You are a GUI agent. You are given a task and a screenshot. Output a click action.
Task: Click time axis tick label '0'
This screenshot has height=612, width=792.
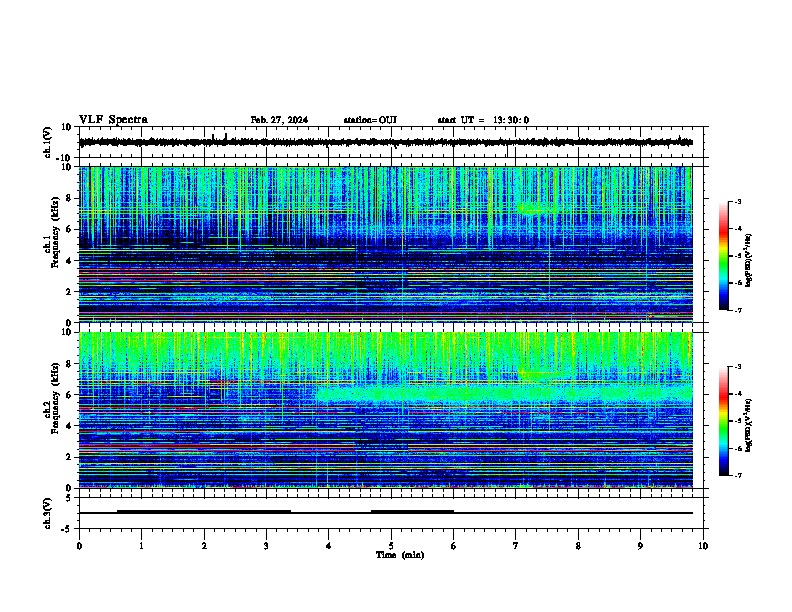[79, 546]
